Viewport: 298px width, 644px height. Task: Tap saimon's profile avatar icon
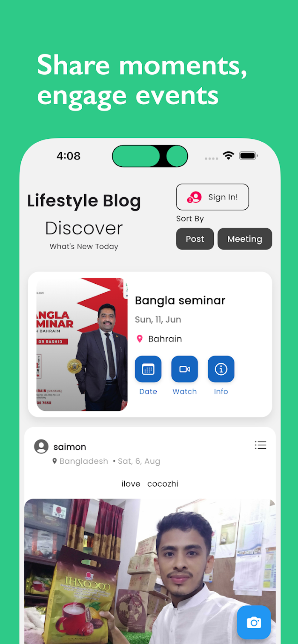pyautogui.click(x=41, y=447)
